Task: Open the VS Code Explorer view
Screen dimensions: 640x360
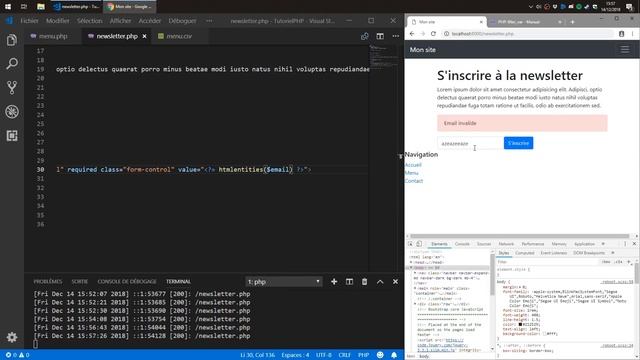Action: pyautogui.click(x=12, y=40)
